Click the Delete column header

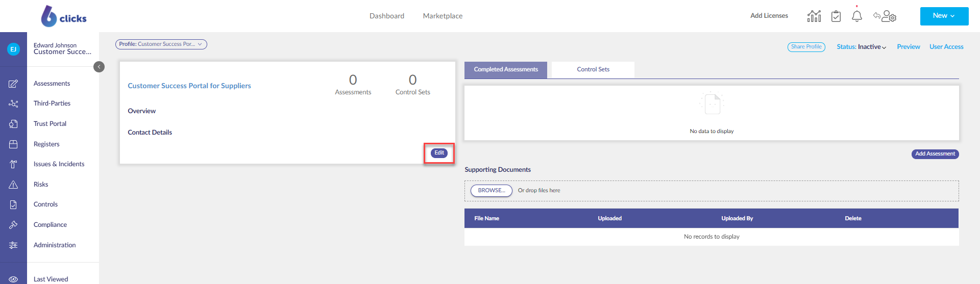[x=853, y=218]
